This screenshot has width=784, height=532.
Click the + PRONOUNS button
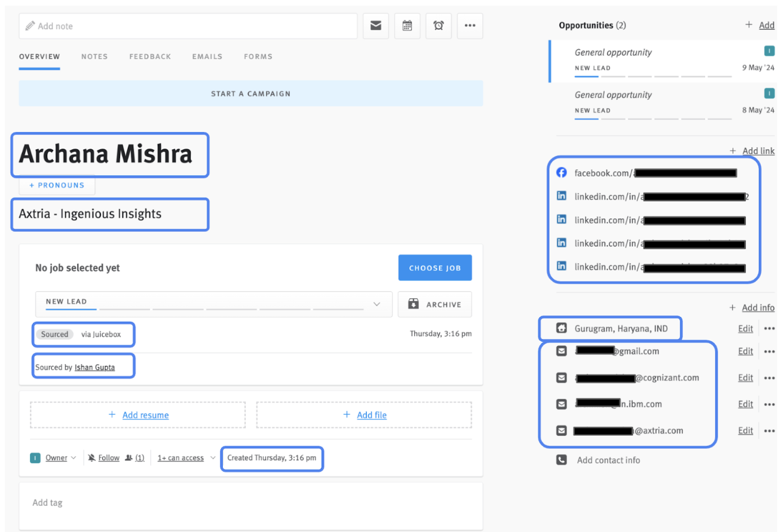pos(57,185)
